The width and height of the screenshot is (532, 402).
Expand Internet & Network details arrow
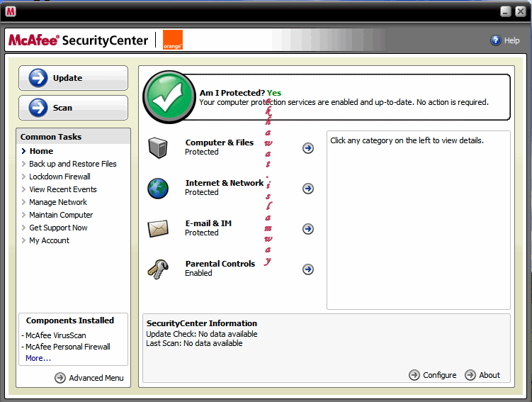coord(308,189)
